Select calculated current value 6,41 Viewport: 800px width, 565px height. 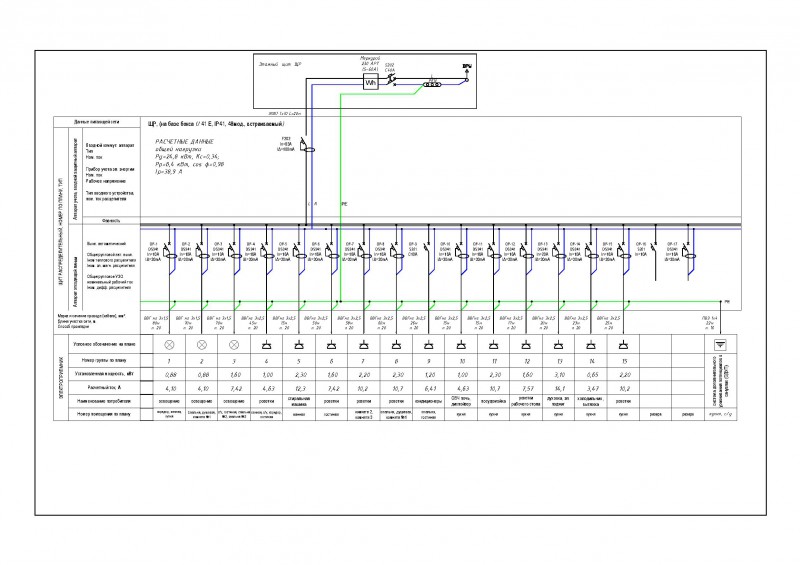430,388
